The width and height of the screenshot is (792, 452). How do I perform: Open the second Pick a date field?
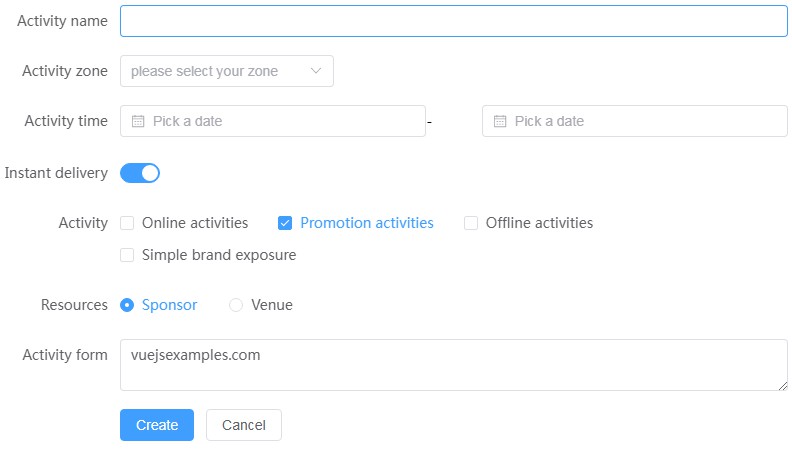640,121
